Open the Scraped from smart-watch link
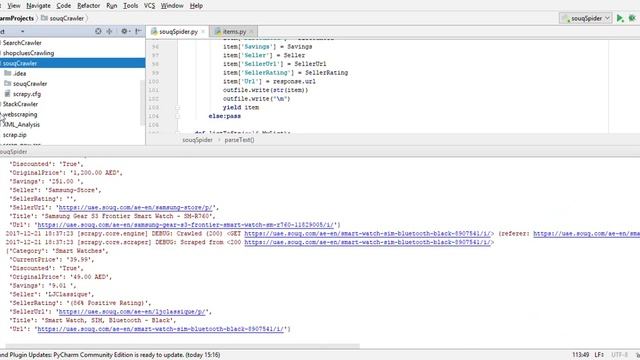 point(367,242)
